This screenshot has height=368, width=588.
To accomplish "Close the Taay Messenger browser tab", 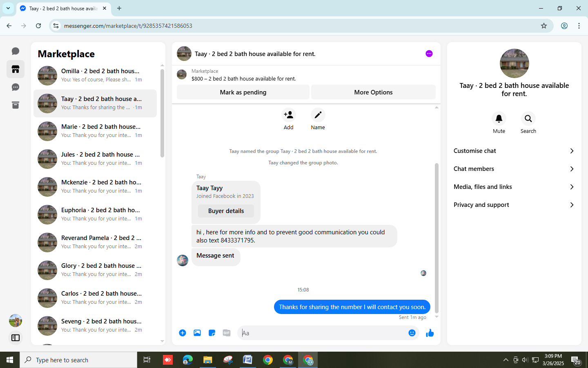I will (x=105, y=8).
